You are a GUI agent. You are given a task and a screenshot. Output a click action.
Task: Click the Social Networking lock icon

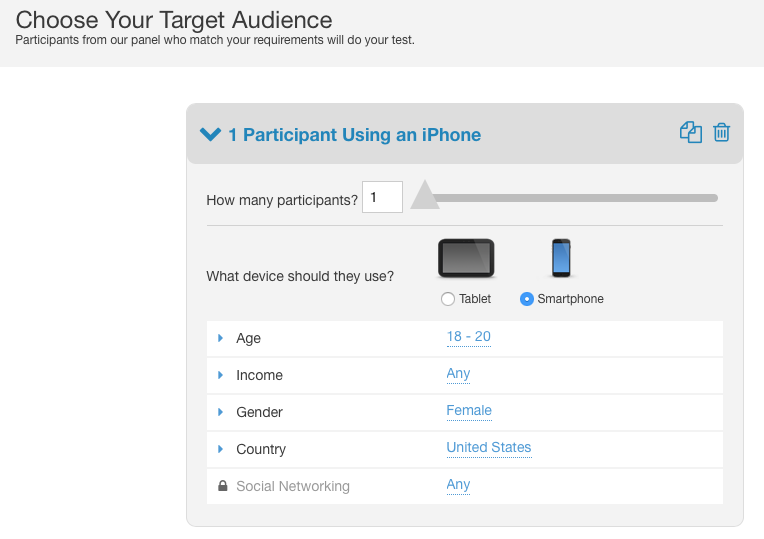tap(223, 486)
